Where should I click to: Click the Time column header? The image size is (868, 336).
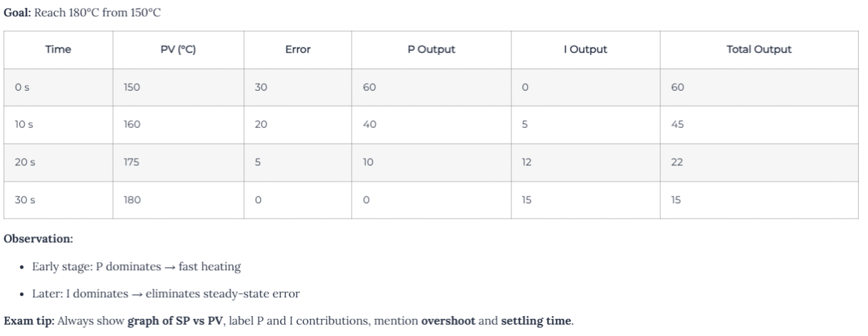(x=58, y=50)
